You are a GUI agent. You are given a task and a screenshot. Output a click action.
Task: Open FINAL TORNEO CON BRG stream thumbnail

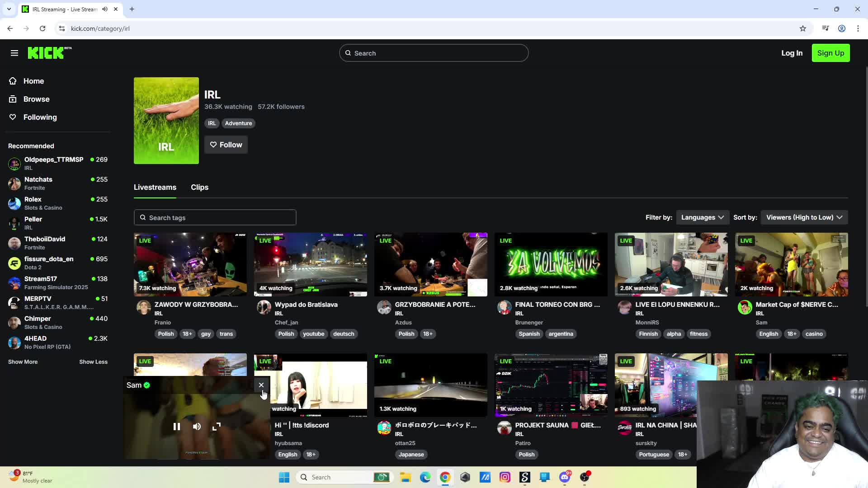(x=551, y=264)
